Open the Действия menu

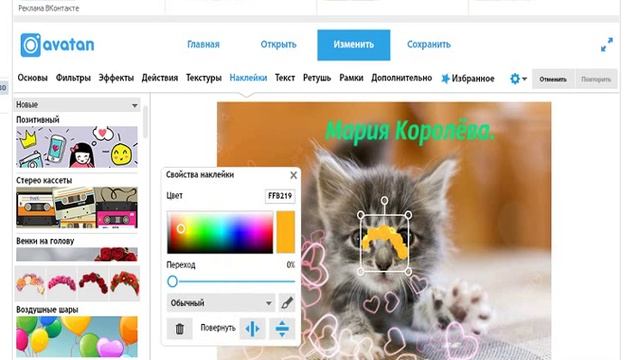[x=160, y=78]
